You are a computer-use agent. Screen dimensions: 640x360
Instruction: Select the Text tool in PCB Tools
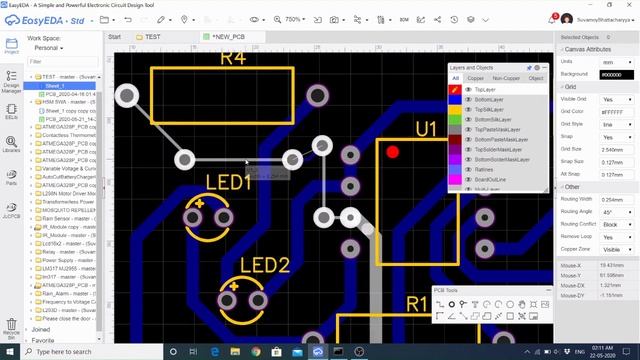click(x=475, y=304)
